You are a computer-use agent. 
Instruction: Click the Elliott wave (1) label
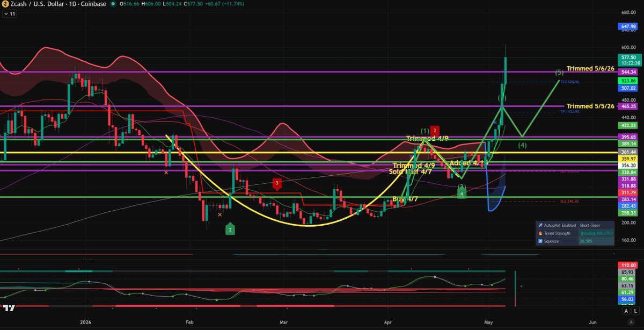tap(425, 131)
